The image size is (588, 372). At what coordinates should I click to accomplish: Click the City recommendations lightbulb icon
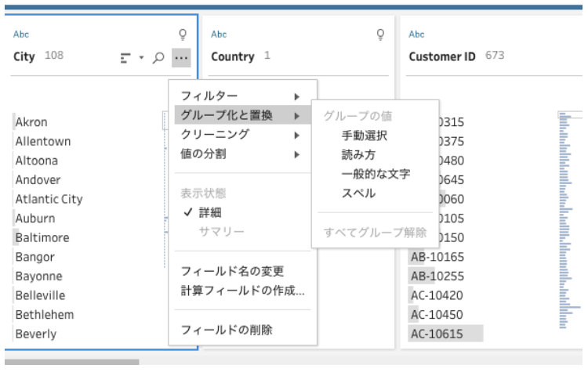pos(183,34)
